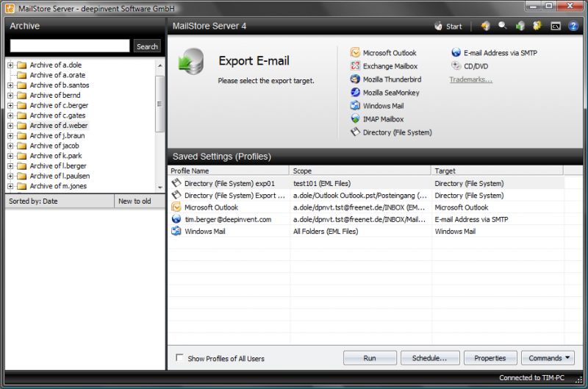Click the MailStore app icon in title bar
Image resolution: width=588 pixels, height=389 pixels.
10,8
